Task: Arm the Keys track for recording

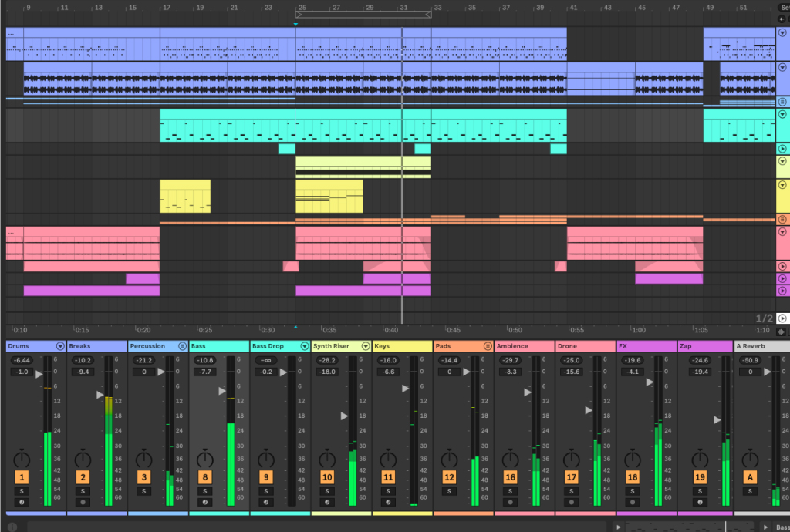Action: 388,502
